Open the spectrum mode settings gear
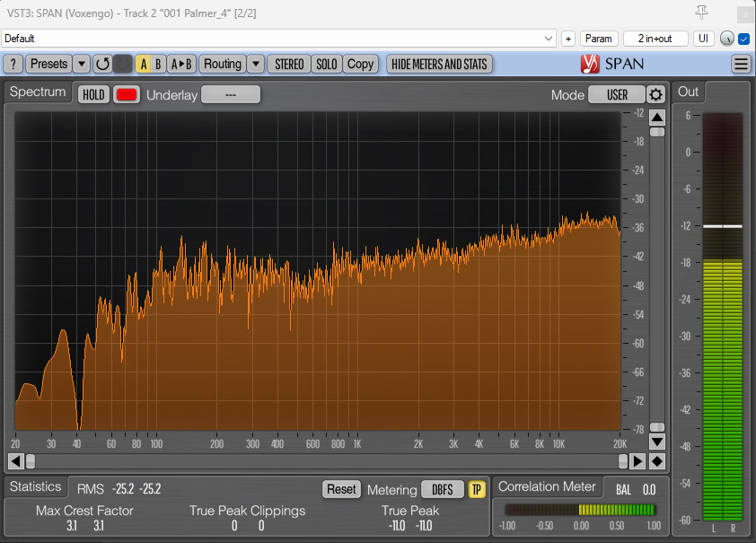Image resolution: width=756 pixels, height=543 pixels. (x=655, y=94)
